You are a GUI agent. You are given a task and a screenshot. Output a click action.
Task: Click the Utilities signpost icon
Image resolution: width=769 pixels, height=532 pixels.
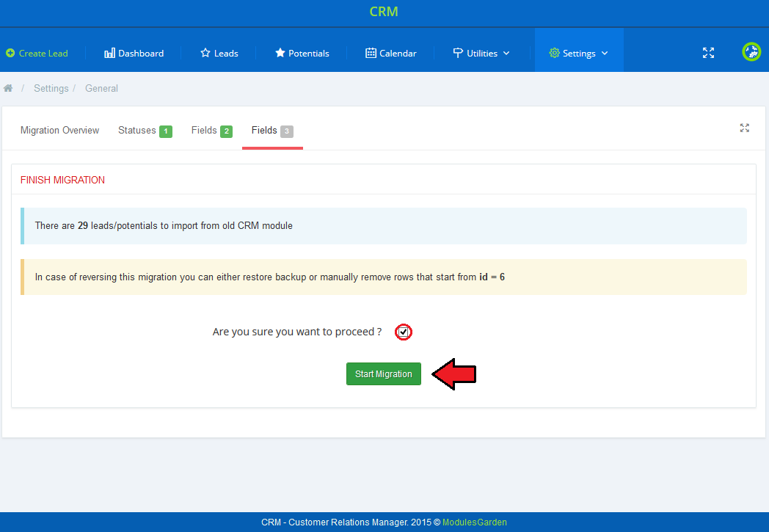pyautogui.click(x=458, y=53)
